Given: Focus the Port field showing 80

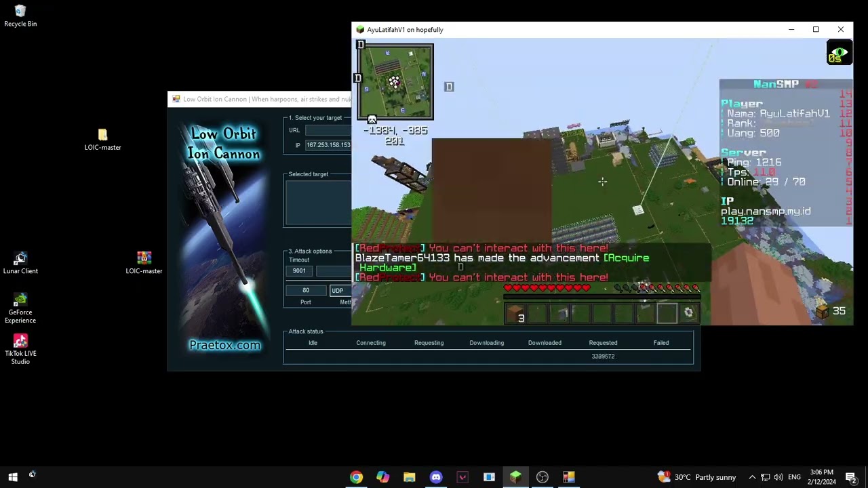Looking at the screenshot, I should 306,291.
